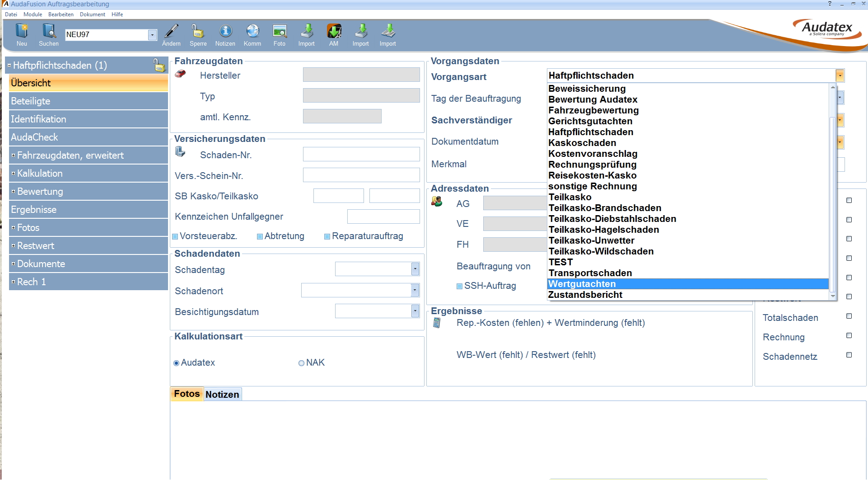This screenshot has height=480, width=868.
Task: Toggle the SSH-Auftrag checkbox
Action: tap(459, 286)
